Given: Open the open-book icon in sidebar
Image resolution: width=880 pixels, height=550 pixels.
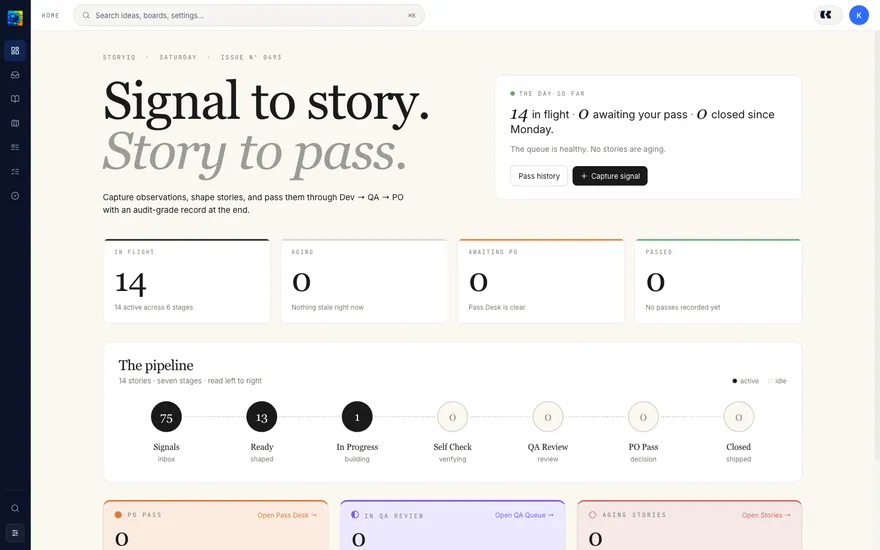Looking at the screenshot, I should pyautogui.click(x=15, y=99).
